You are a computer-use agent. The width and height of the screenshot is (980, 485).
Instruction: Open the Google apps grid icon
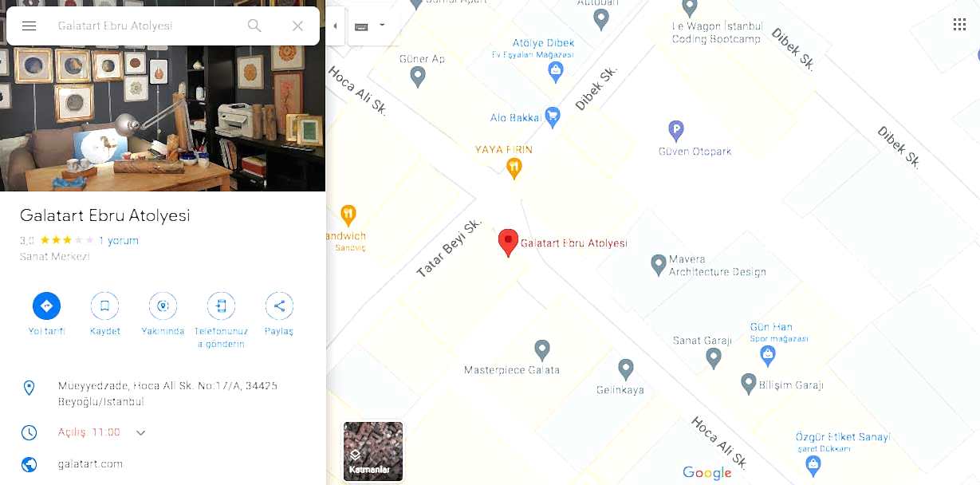click(959, 25)
